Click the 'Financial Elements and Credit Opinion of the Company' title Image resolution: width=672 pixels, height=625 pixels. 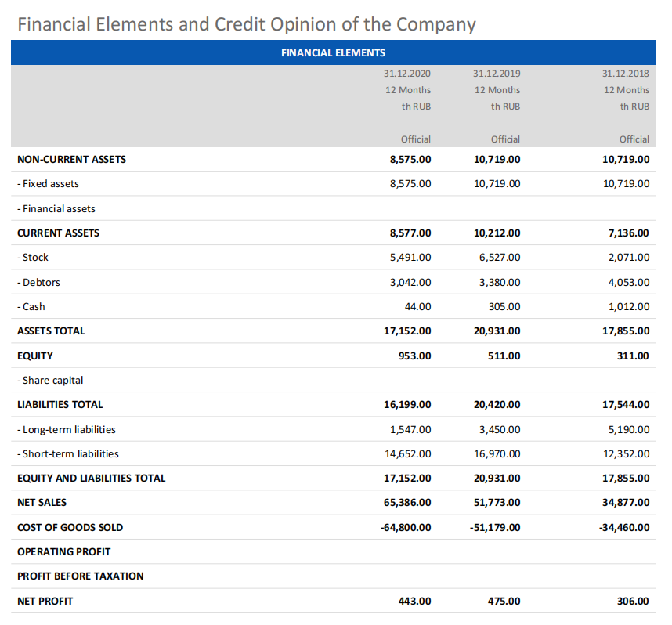pos(247,24)
